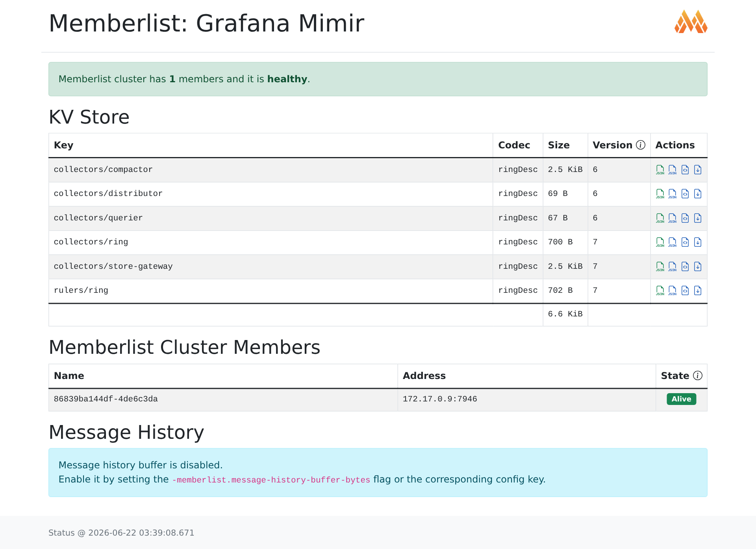Viewport: 756px width, 549px height.
Task: Click the KV Store heading
Action: pyautogui.click(x=89, y=117)
